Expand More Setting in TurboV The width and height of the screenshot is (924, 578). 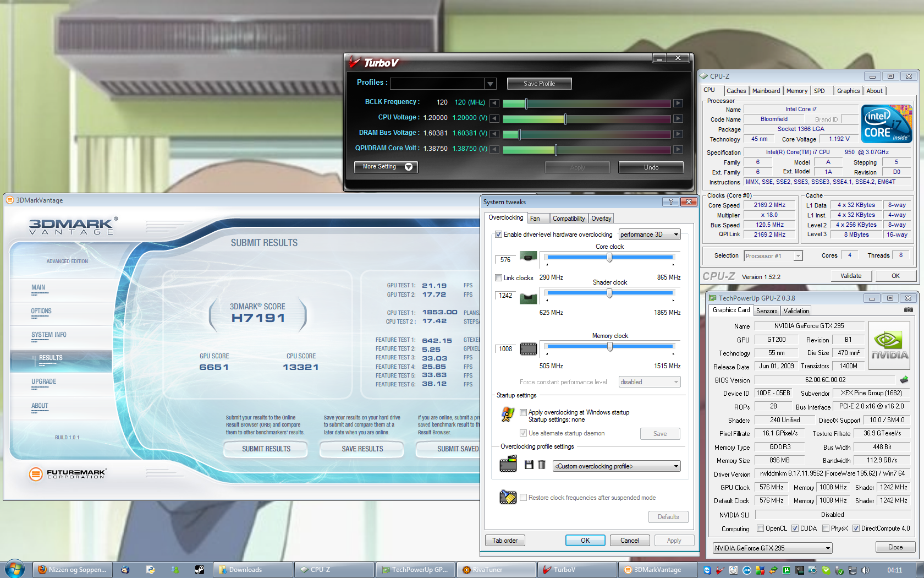click(x=386, y=167)
